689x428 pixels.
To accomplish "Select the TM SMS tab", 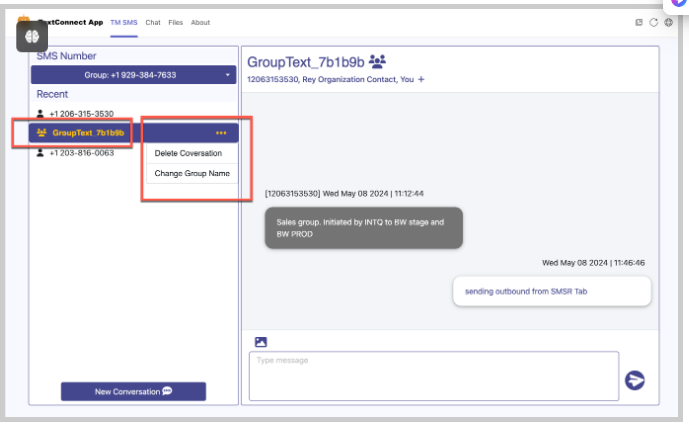I will pos(124,22).
